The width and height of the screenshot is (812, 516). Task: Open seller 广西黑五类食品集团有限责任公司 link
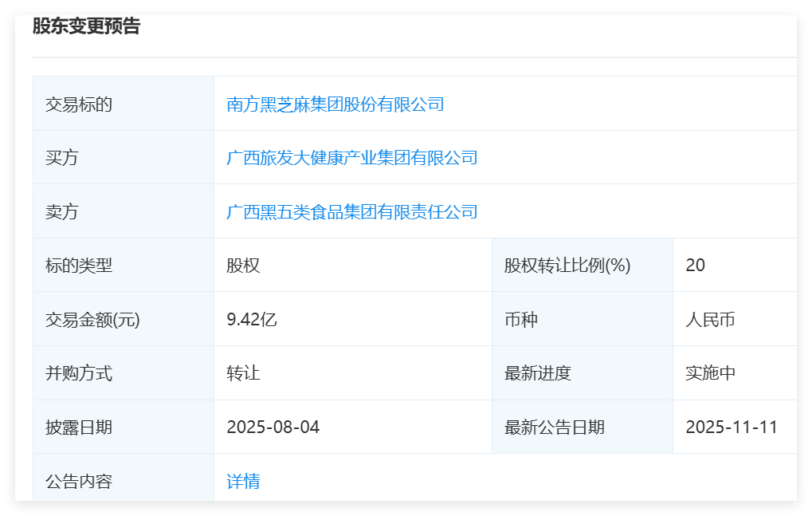click(351, 211)
